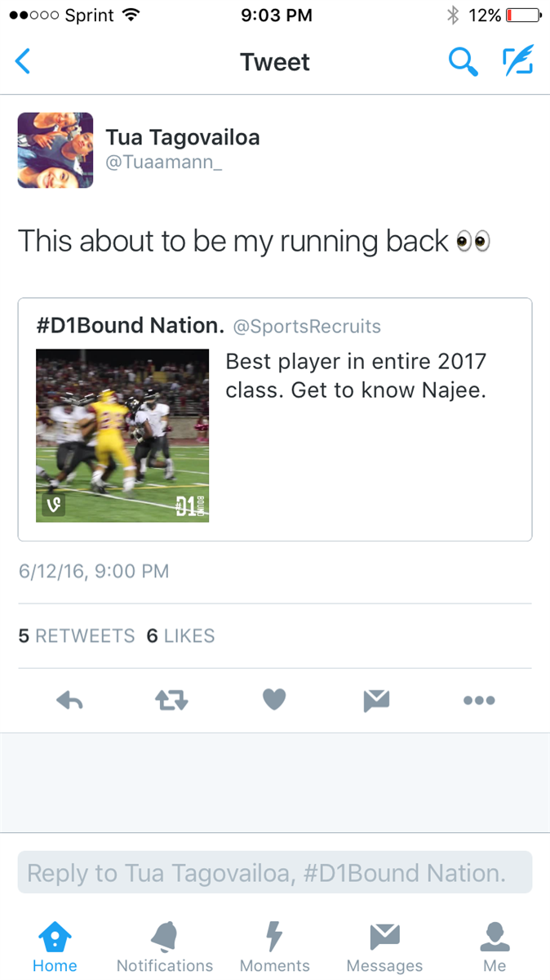Go to the Moments tab
The width and height of the screenshot is (550, 980).
pyautogui.click(x=275, y=947)
